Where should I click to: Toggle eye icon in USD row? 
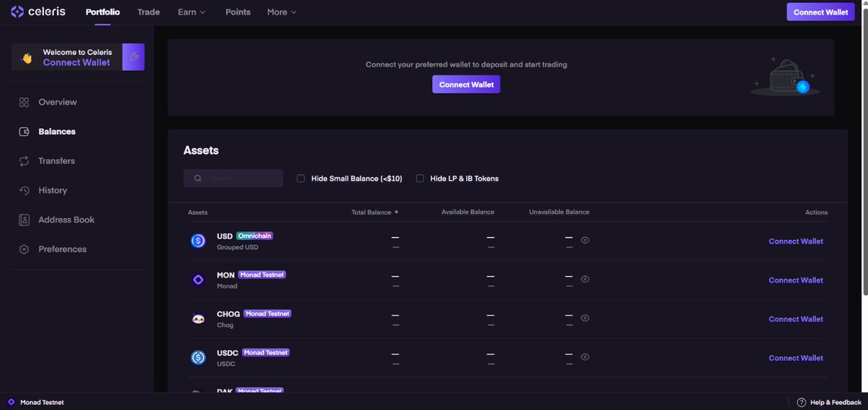pyautogui.click(x=585, y=240)
